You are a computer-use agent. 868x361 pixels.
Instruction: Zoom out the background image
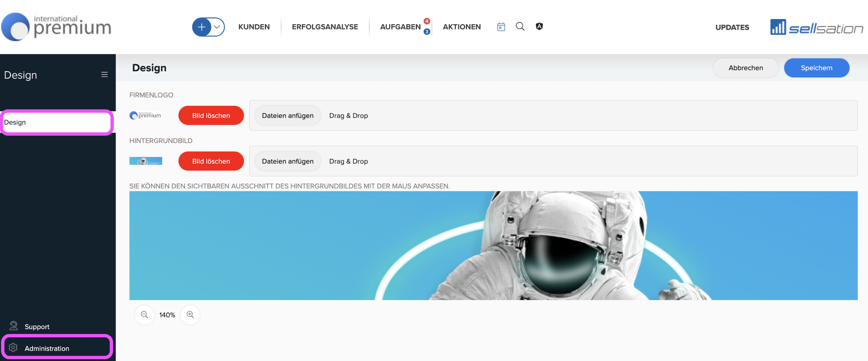point(144,315)
